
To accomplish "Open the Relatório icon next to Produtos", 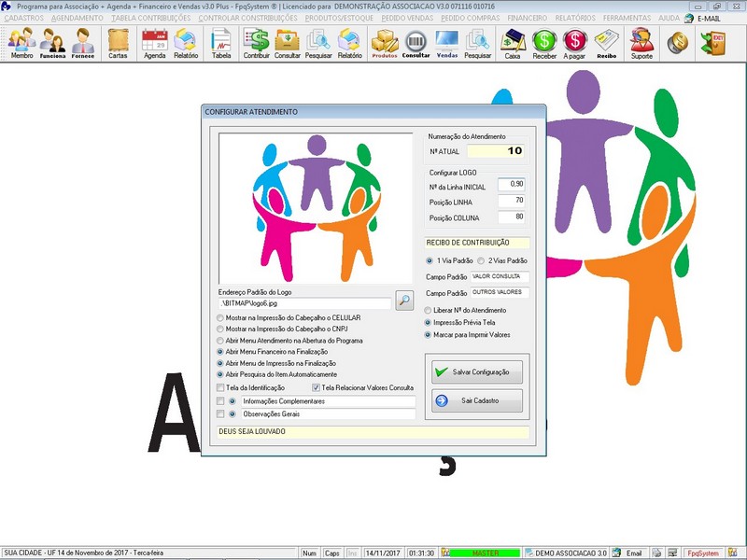I will pyautogui.click(x=349, y=43).
